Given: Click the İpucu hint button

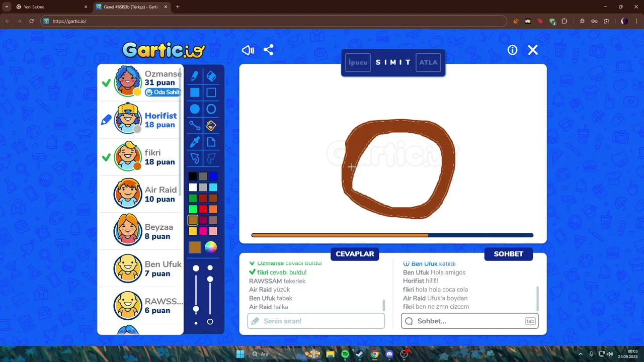Looking at the screenshot, I should (358, 62).
